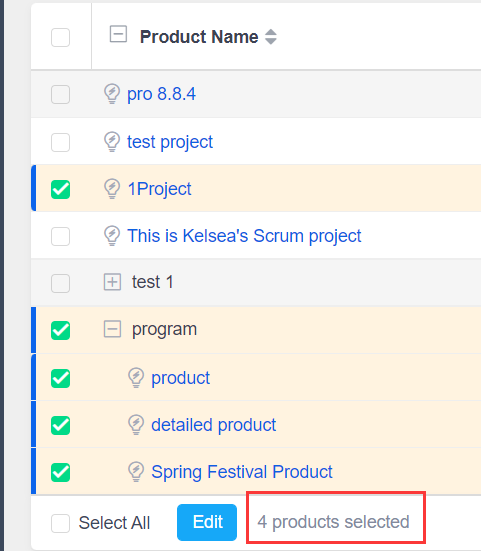This screenshot has width=481, height=551.
Task: Open the detailed product link
Action: click(x=214, y=425)
